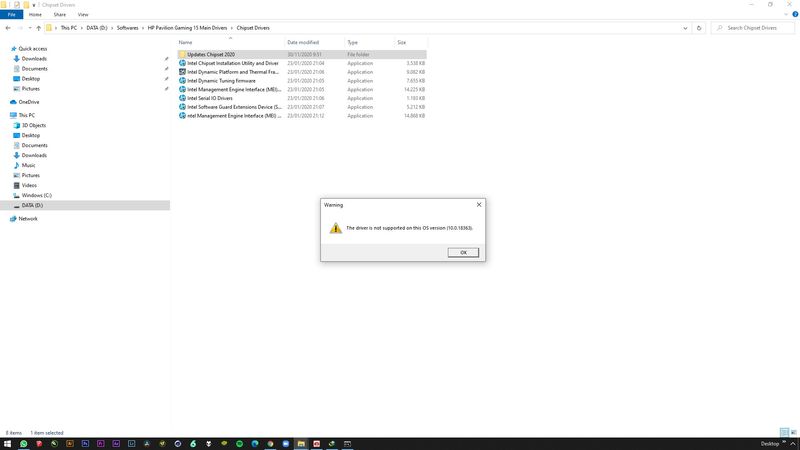The image size is (800, 450).
Task: Select 'Intel Dynamic Tuning Firmware' file icon
Action: pos(182,81)
